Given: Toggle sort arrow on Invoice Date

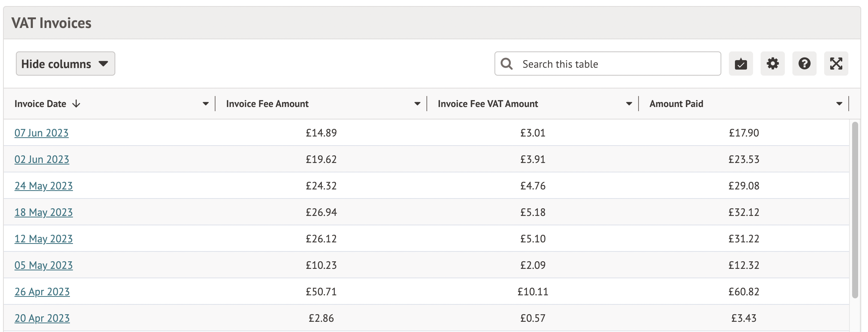Looking at the screenshot, I should pos(76,104).
